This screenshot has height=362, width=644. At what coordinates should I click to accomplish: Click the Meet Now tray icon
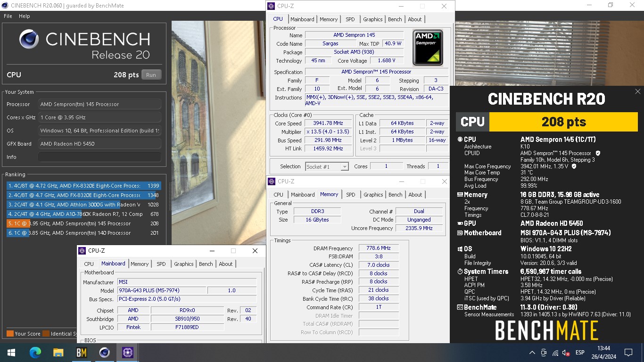(544, 353)
